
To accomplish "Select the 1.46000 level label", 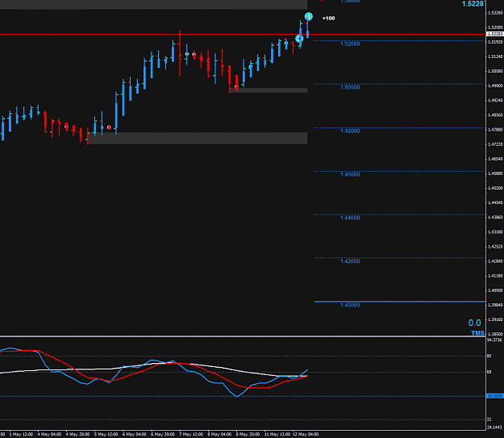I will 350,174.
